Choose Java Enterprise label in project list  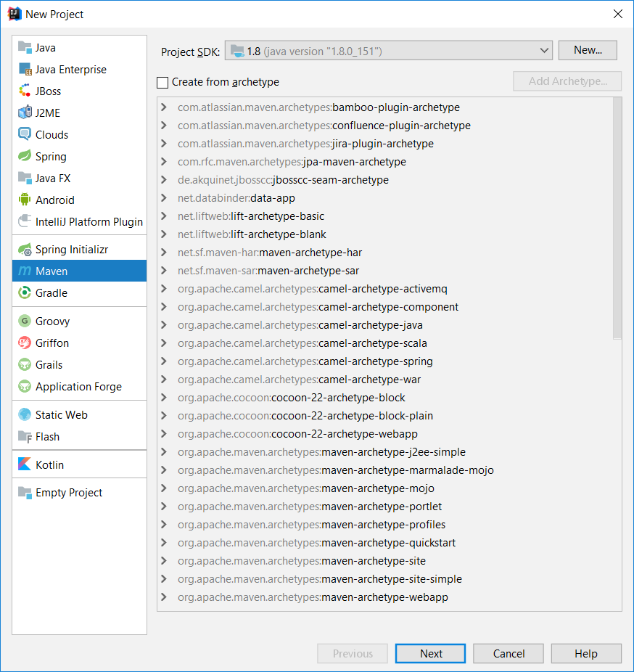click(70, 70)
